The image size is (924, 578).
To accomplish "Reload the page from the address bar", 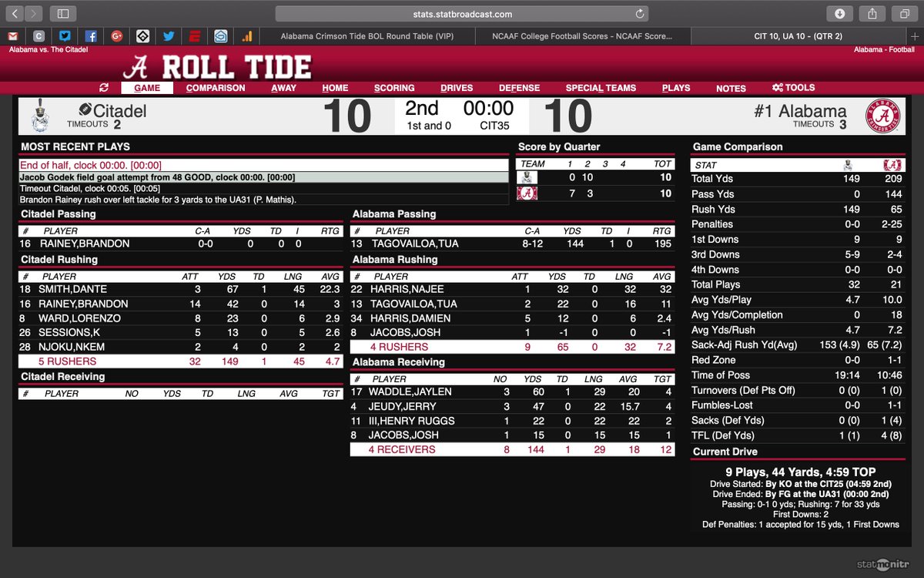I will click(640, 14).
